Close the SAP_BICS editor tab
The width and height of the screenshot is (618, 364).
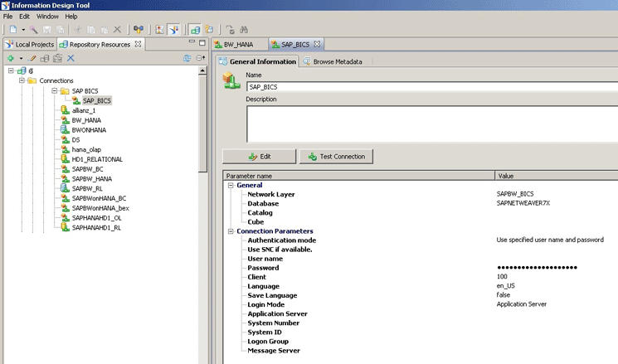[x=317, y=44]
